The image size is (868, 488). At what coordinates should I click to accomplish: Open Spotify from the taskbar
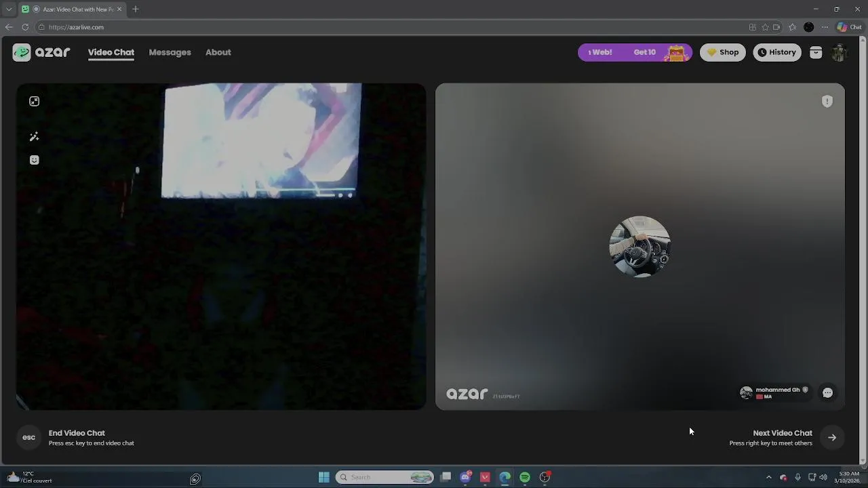point(525,477)
